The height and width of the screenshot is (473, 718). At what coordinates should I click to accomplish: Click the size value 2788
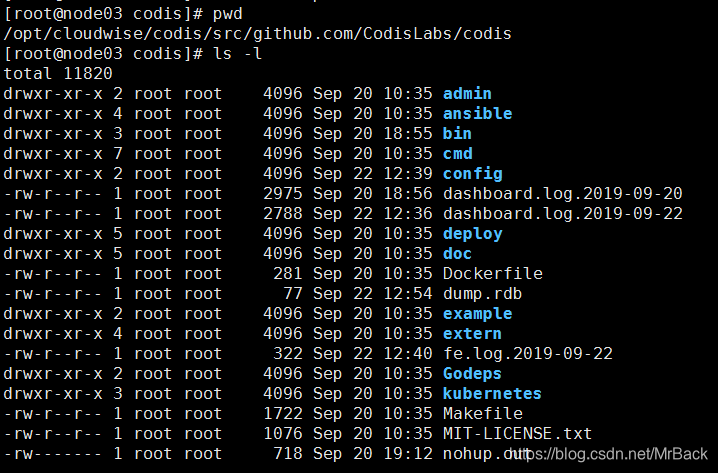click(x=283, y=214)
